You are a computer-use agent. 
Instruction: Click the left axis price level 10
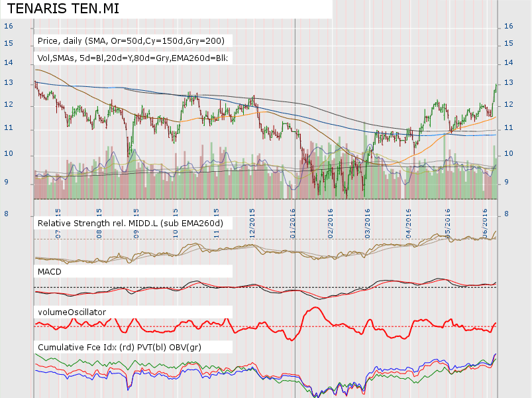(x=9, y=153)
